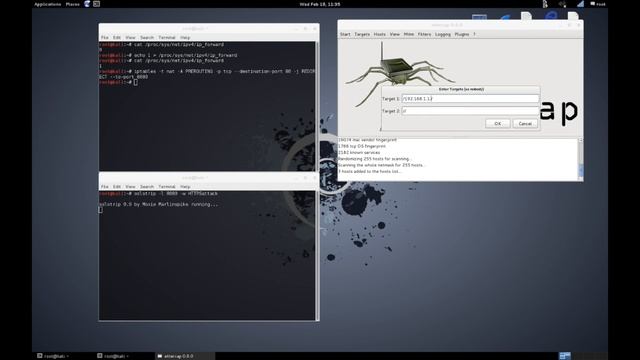Open File menu in sslstrip terminal

[105, 187]
